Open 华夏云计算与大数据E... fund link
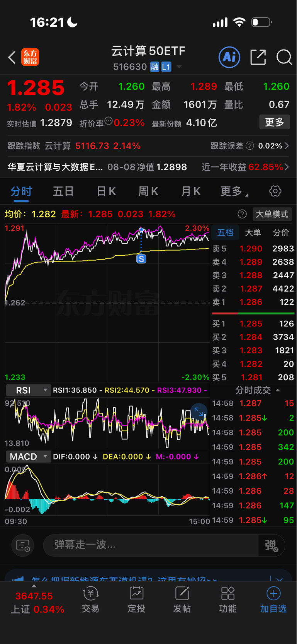Image resolution: width=297 pixels, height=644 pixels. (x=55, y=167)
